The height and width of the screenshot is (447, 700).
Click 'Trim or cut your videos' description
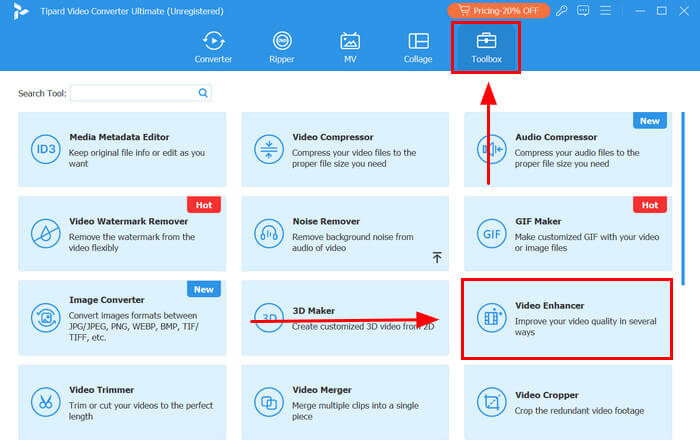click(x=141, y=411)
